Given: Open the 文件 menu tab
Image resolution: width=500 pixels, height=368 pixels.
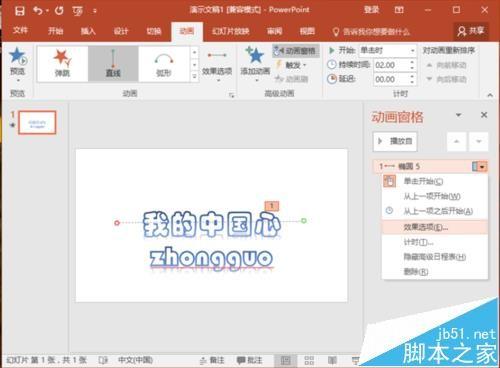Looking at the screenshot, I should click(x=20, y=31).
